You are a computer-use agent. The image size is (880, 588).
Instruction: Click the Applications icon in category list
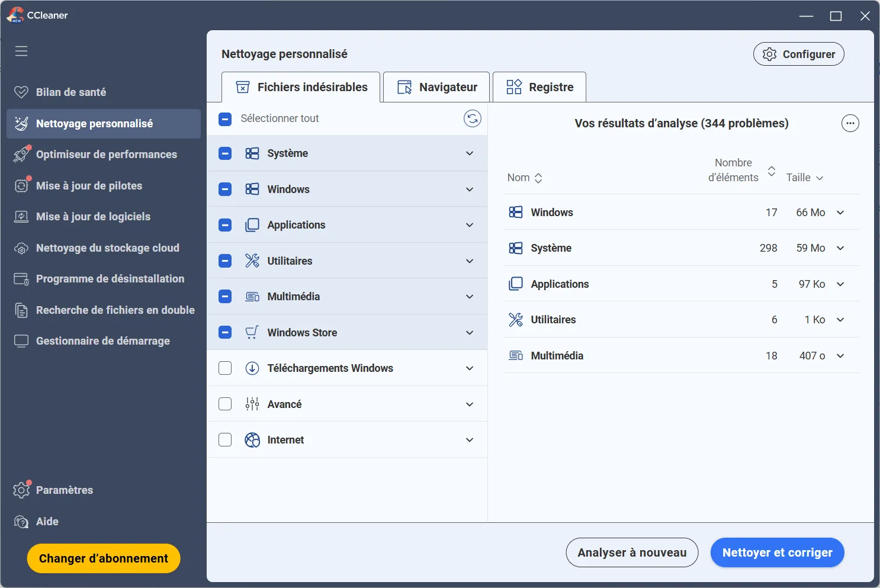pyautogui.click(x=252, y=225)
